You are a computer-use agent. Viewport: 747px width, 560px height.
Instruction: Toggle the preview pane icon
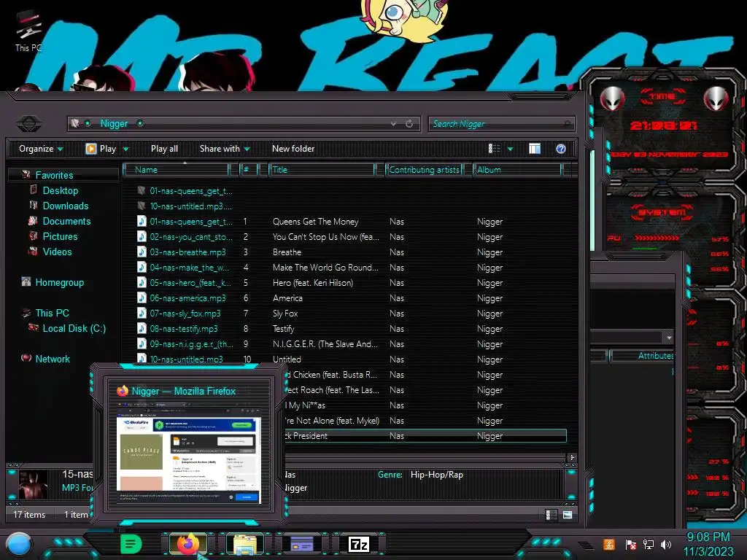[535, 149]
